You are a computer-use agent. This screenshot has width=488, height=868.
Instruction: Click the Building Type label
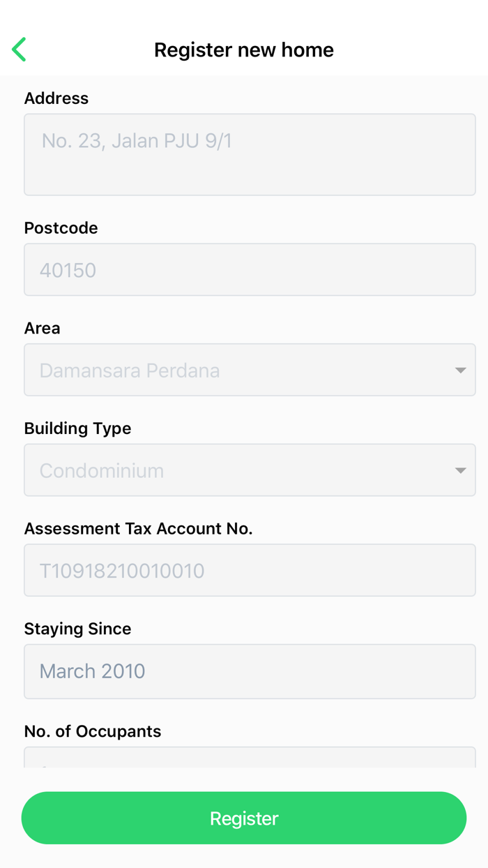(78, 428)
